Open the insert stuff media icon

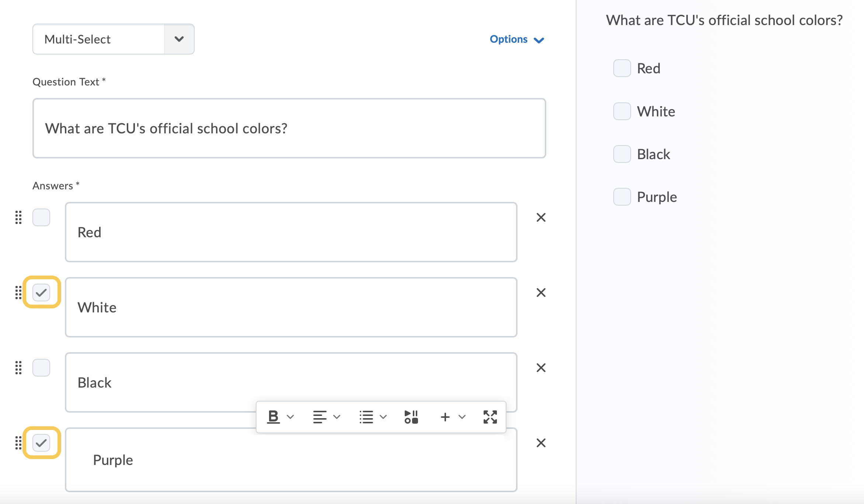coord(411,417)
